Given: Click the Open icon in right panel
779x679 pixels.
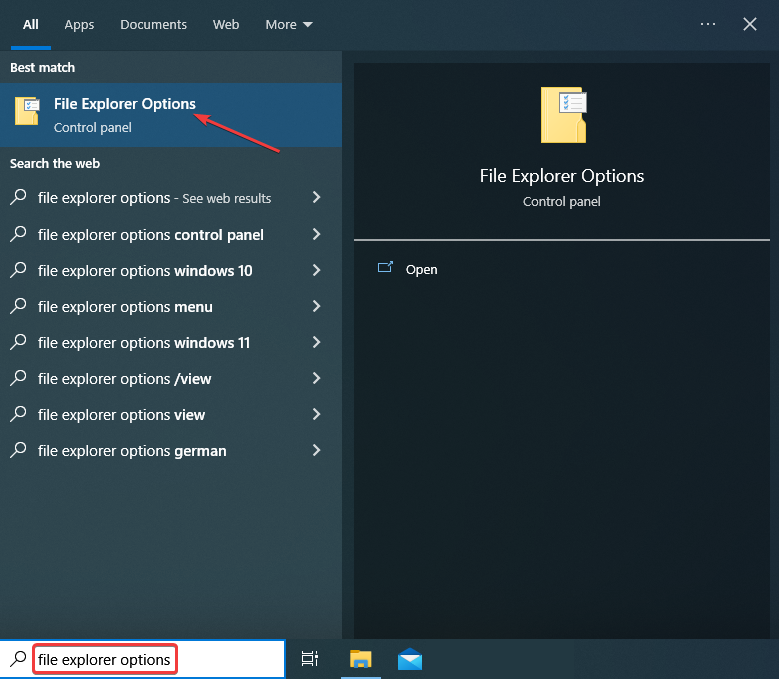Looking at the screenshot, I should [385, 268].
